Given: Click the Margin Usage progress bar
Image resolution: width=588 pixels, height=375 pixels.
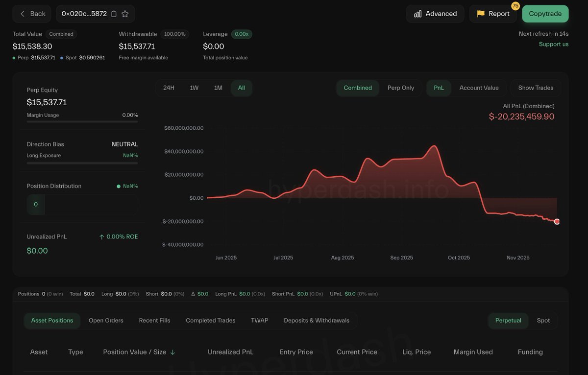Looking at the screenshot, I should pyautogui.click(x=82, y=121).
